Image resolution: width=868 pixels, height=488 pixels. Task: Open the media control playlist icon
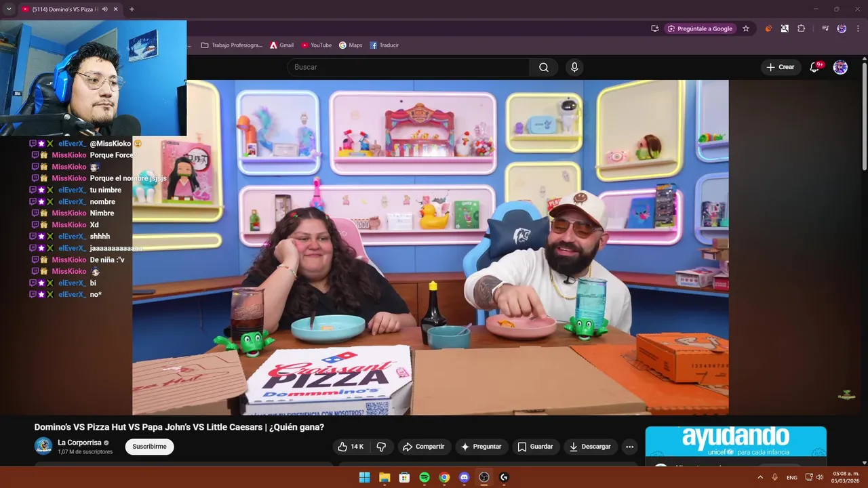pyautogui.click(x=825, y=28)
